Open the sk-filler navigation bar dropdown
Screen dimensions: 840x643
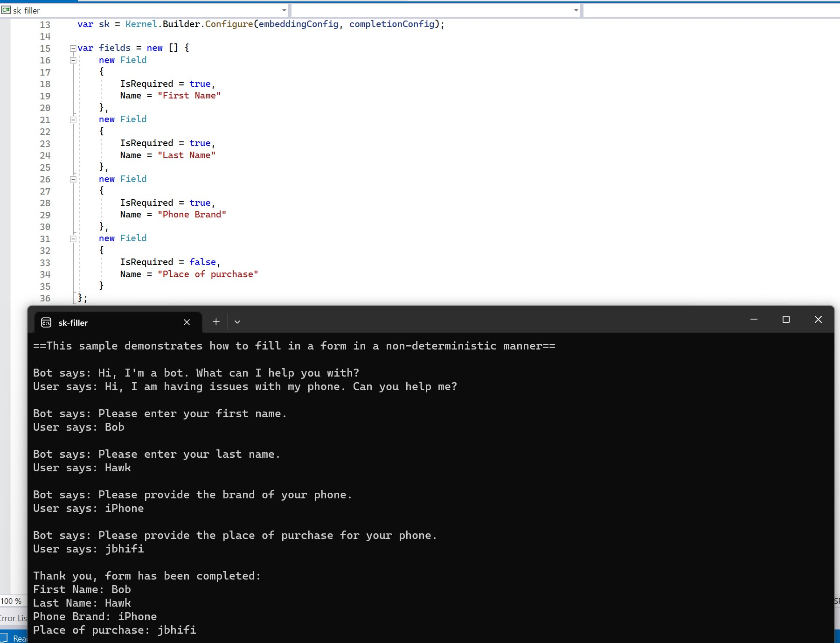coord(284,10)
